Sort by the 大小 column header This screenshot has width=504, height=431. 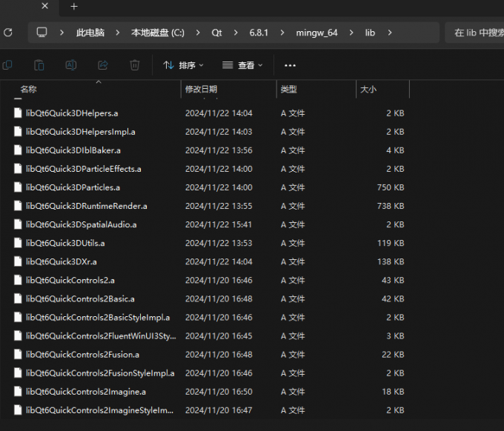point(368,89)
